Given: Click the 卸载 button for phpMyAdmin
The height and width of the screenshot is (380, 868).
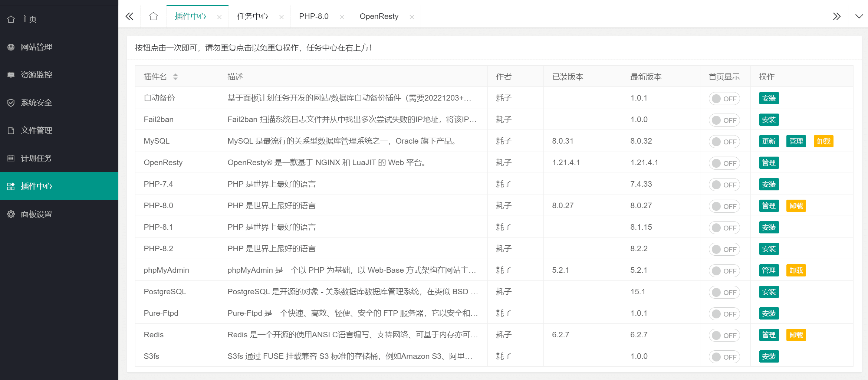Looking at the screenshot, I should [x=796, y=271].
